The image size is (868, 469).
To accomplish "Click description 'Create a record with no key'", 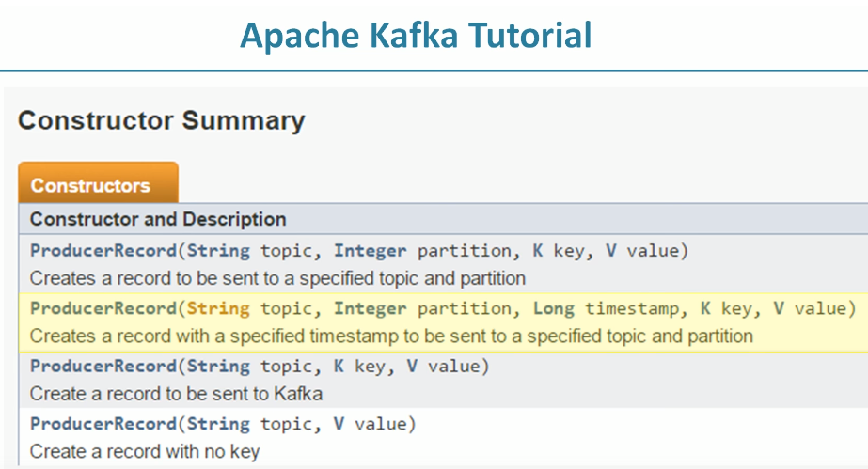I will [x=145, y=451].
